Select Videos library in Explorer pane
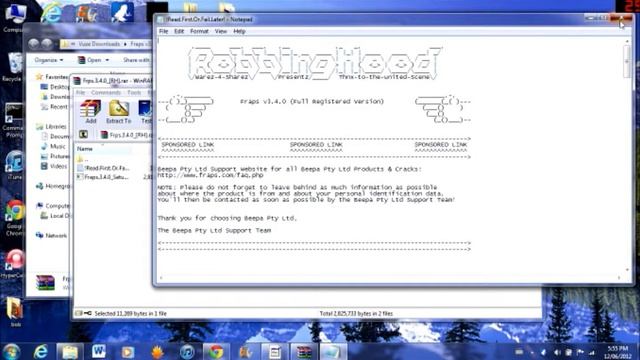Image resolution: width=640 pixels, height=360 pixels. click(54, 166)
